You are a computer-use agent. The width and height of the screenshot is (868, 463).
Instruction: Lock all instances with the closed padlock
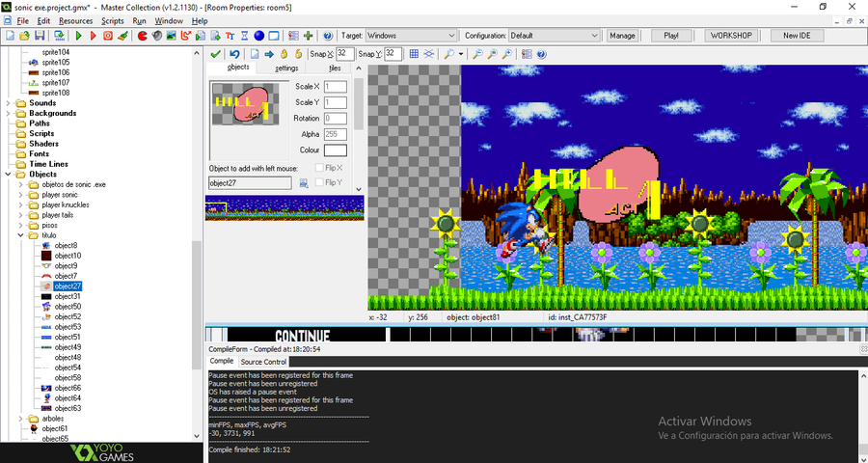click(284, 54)
